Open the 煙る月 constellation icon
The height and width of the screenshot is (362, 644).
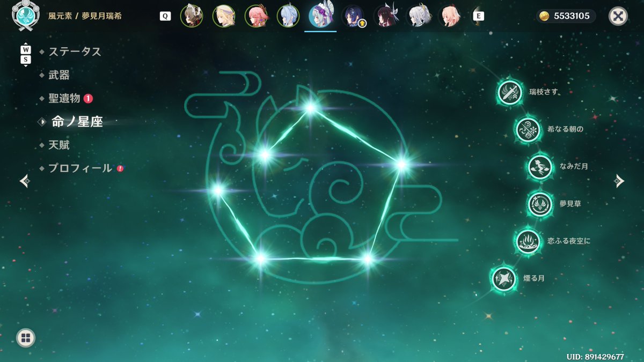(x=504, y=279)
